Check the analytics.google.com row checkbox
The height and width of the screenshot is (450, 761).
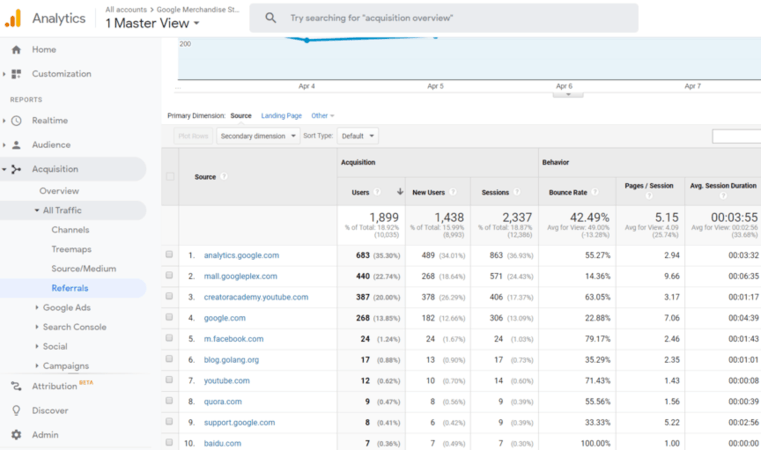point(169,254)
